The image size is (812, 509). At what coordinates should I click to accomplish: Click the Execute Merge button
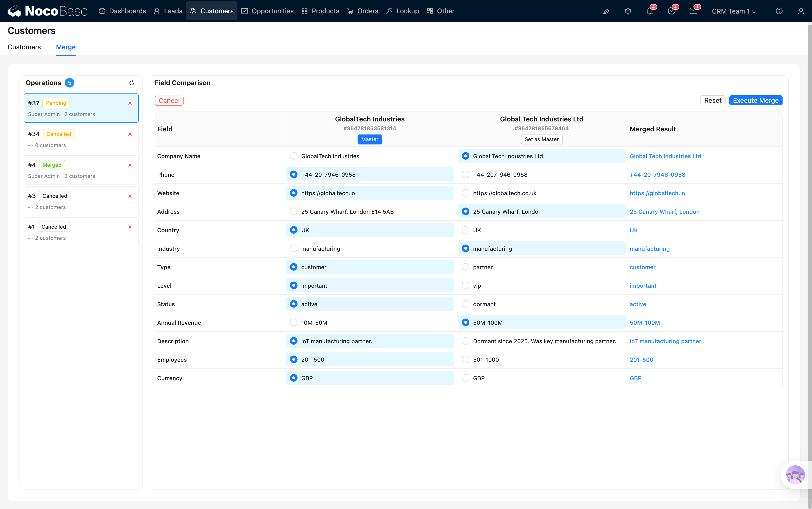tap(755, 100)
